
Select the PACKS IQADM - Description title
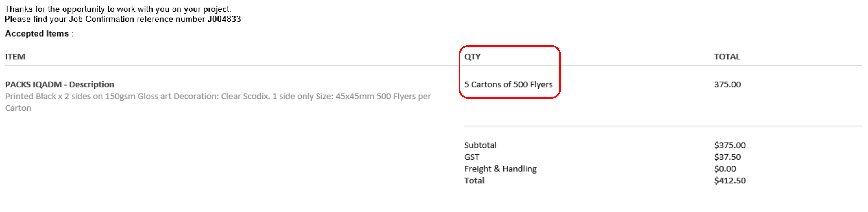60,84
